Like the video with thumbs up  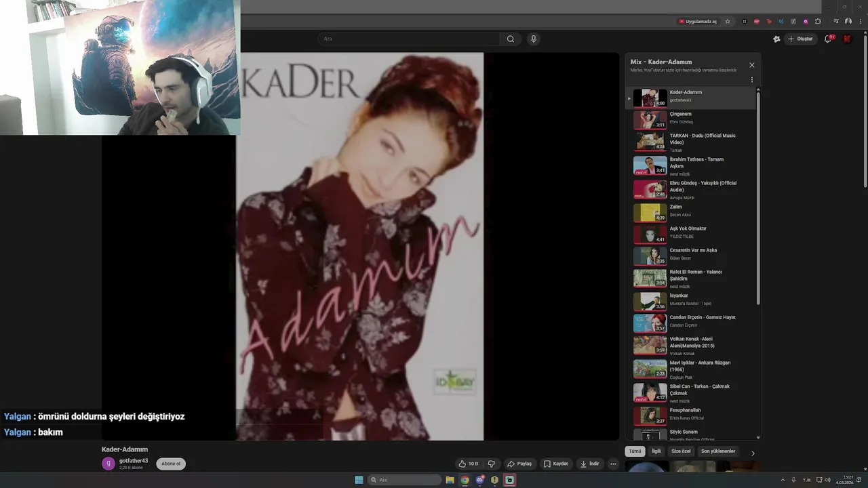(469, 464)
